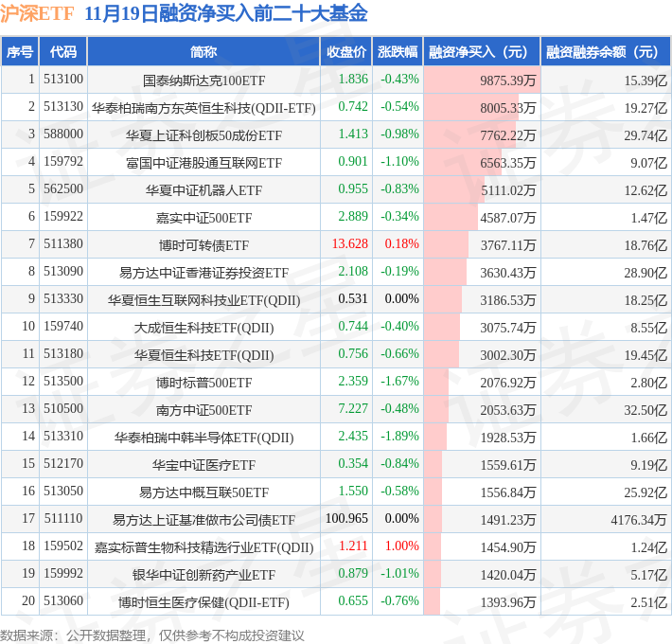672x644 pixels.
Task: Click balance value 32.50亿
Action: point(645,409)
